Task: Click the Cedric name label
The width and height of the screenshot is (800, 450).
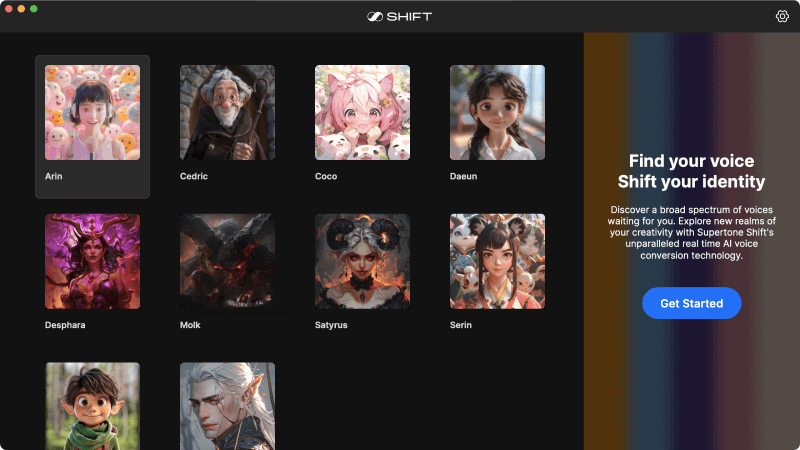Action: click(196, 176)
